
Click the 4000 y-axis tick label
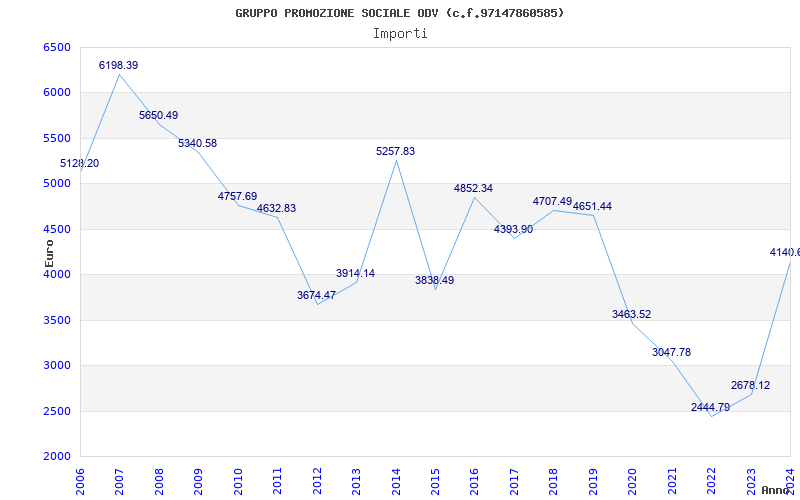(x=57, y=275)
